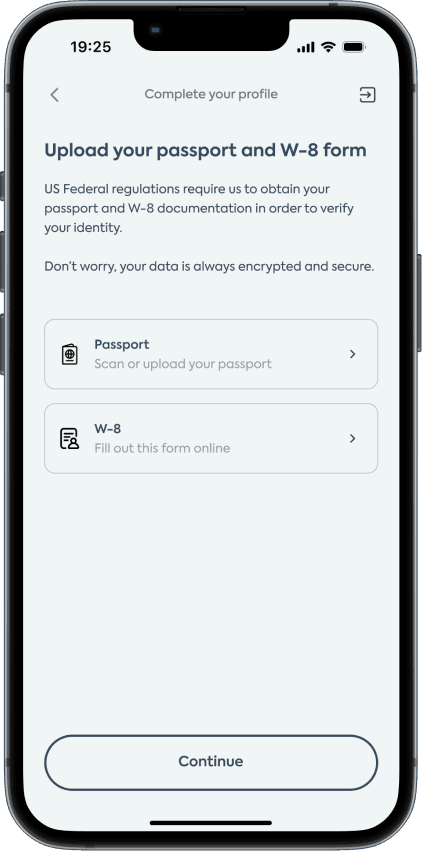Viewport: 422px width, 851px height.
Task: Tap the Wi-Fi status icon
Action: point(328,47)
